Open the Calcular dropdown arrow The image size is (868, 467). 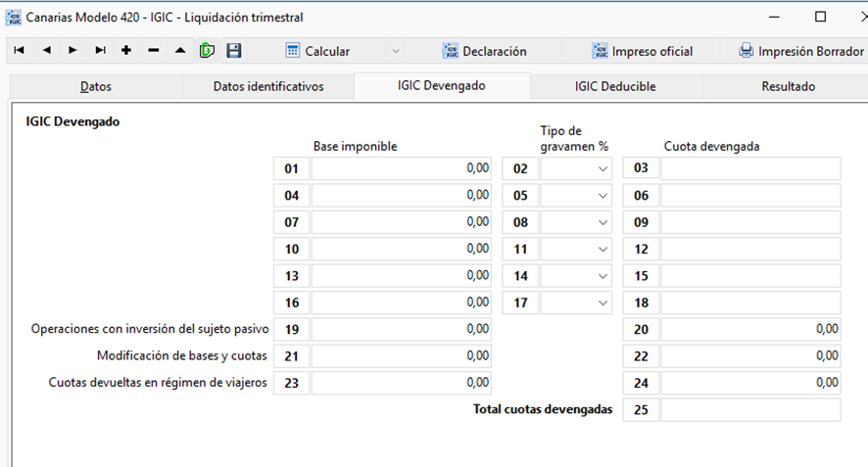click(x=396, y=51)
